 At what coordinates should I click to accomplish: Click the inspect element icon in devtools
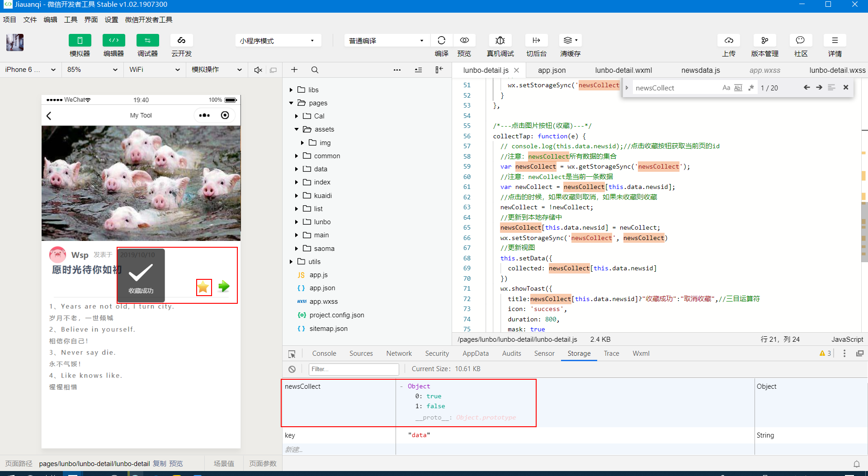(x=292, y=354)
